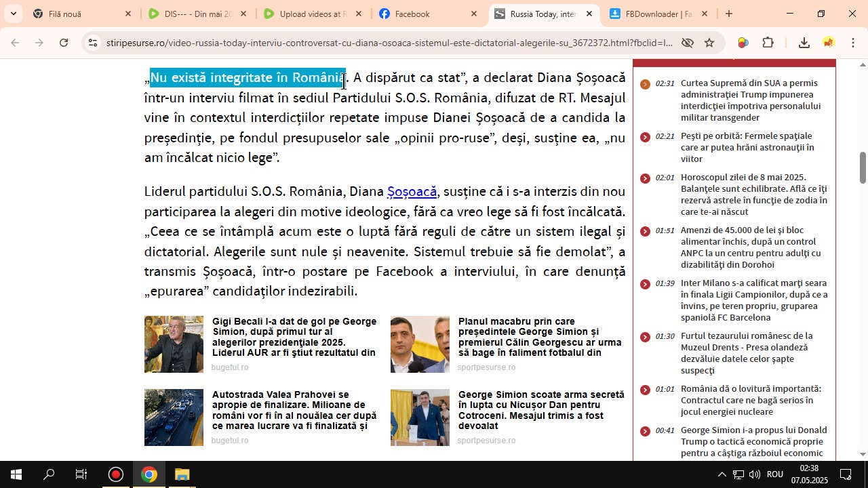Switch to the Filă nouă tab
The image size is (868, 488).
tap(81, 14)
